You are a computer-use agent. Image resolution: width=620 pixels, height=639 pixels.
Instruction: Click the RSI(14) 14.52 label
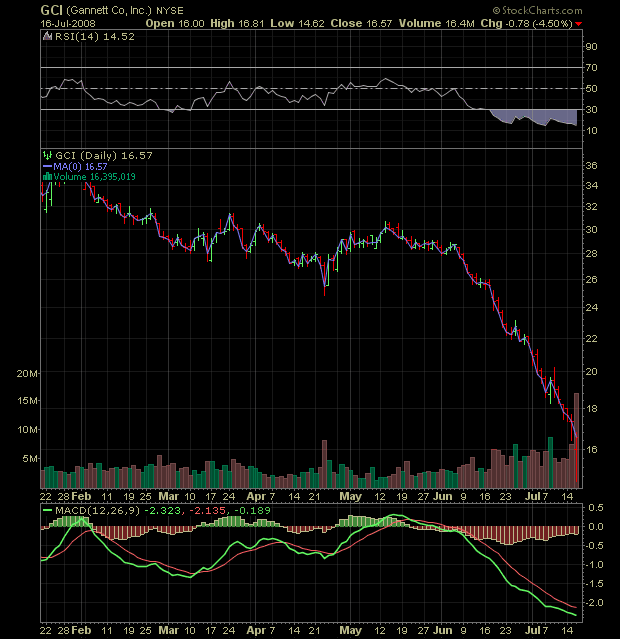pos(95,36)
